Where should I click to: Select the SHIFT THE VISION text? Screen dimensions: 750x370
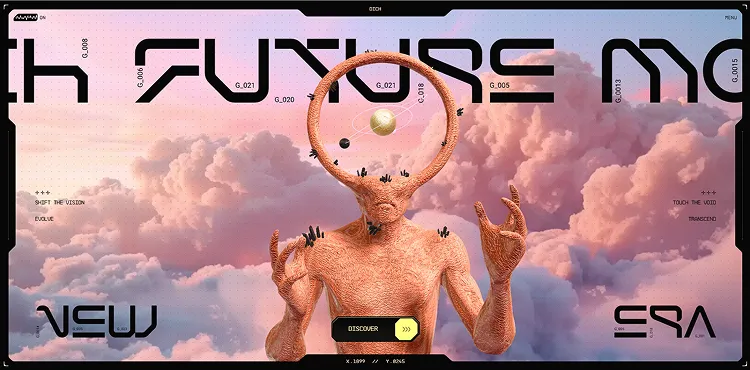point(60,203)
